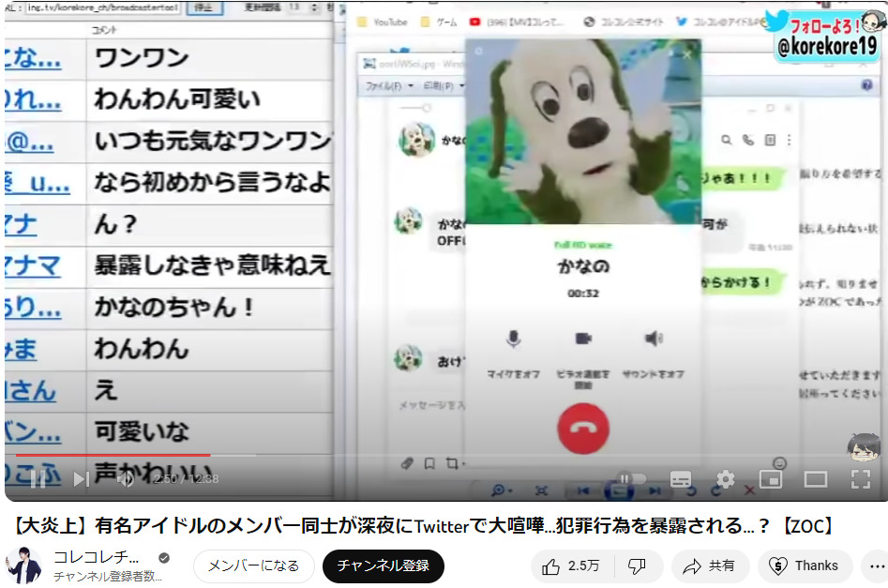Subscribe with the チャンネル登録 button
The image size is (888, 588).
coord(384,565)
